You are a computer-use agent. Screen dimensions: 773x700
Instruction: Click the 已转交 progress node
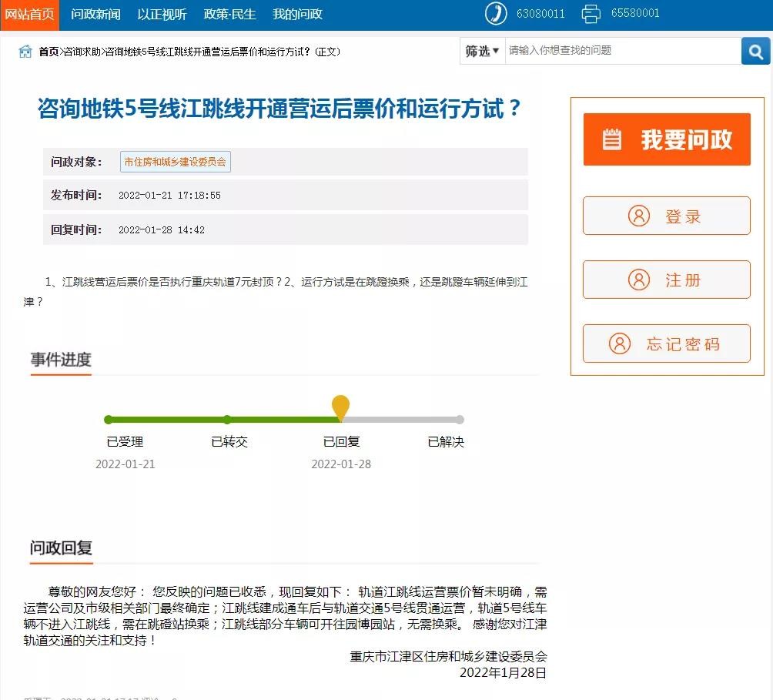click(227, 420)
